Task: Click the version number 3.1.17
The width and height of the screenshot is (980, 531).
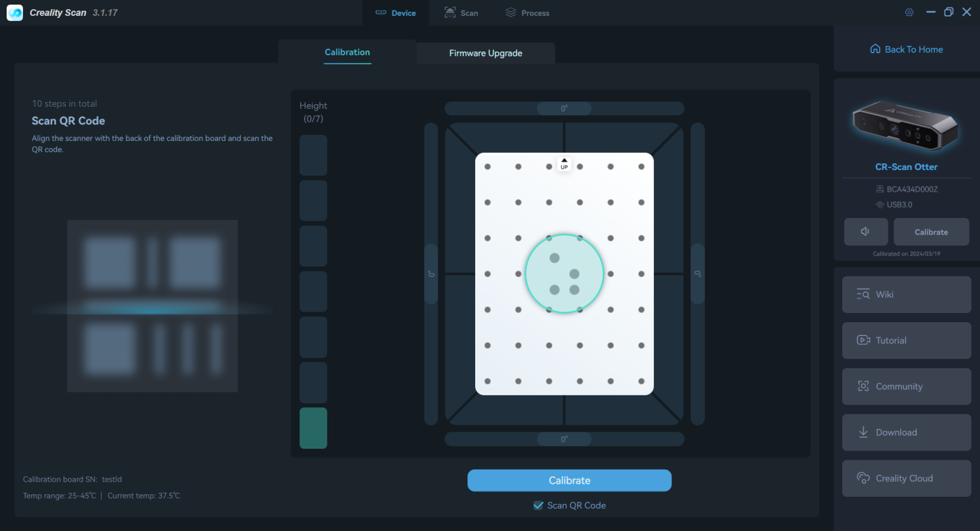Action: pyautogui.click(x=105, y=13)
